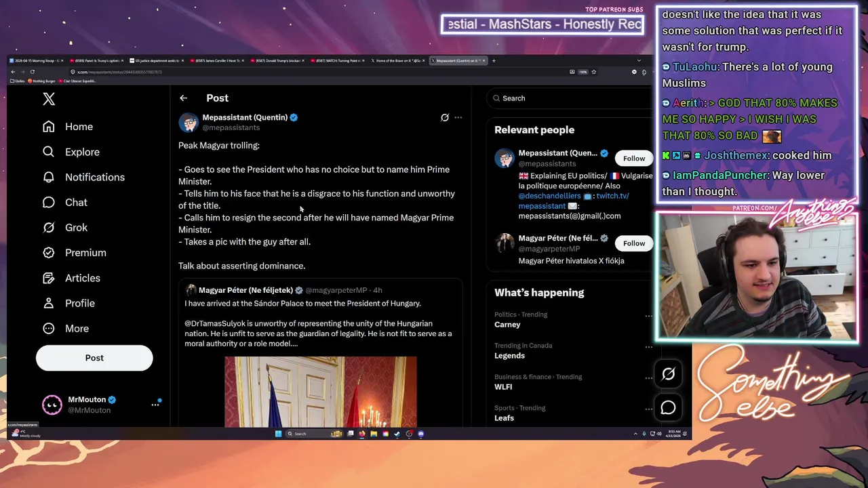Open Mepassistant's avatar on the post
This screenshot has width=868, height=488.
188,122
